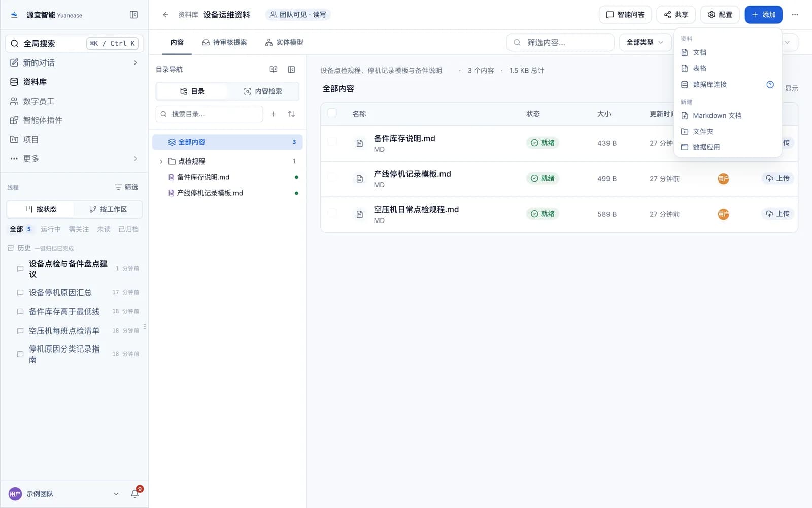Open the 全部类型 filter dropdown

pos(645,42)
